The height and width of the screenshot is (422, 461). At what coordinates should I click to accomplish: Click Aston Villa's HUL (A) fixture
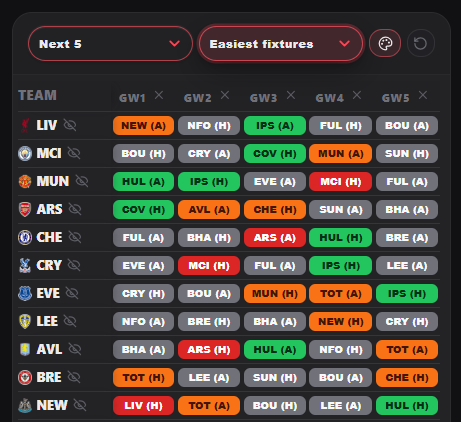[x=275, y=350]
